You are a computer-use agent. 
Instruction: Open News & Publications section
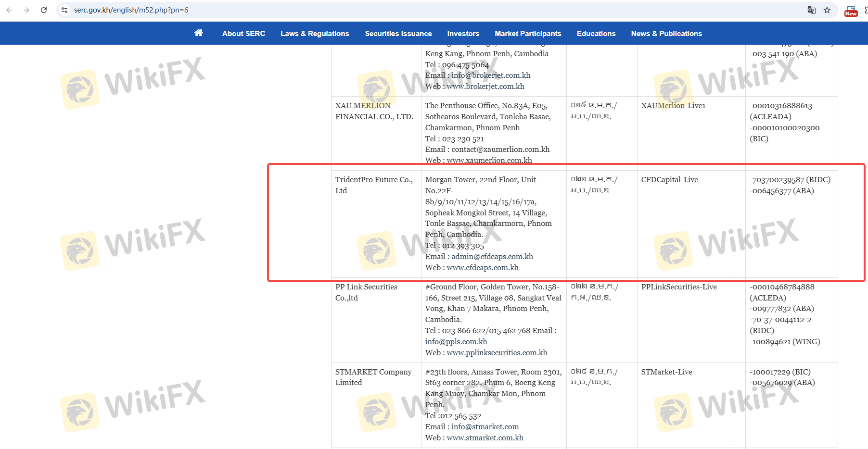666,34
